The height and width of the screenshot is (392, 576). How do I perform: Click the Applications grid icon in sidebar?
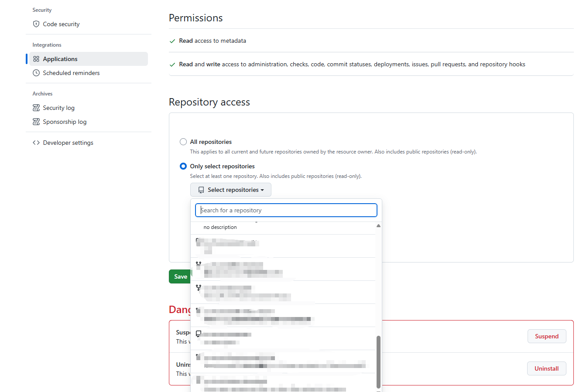[36, 59]
